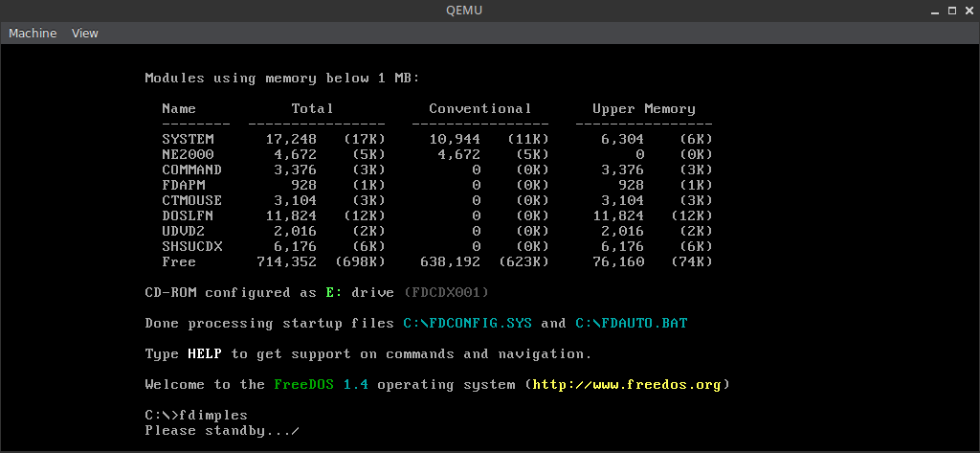Click the 638,192 free conventional value
Image resolution: width=980 pixels, height=453 pixels.
(450, 261)
